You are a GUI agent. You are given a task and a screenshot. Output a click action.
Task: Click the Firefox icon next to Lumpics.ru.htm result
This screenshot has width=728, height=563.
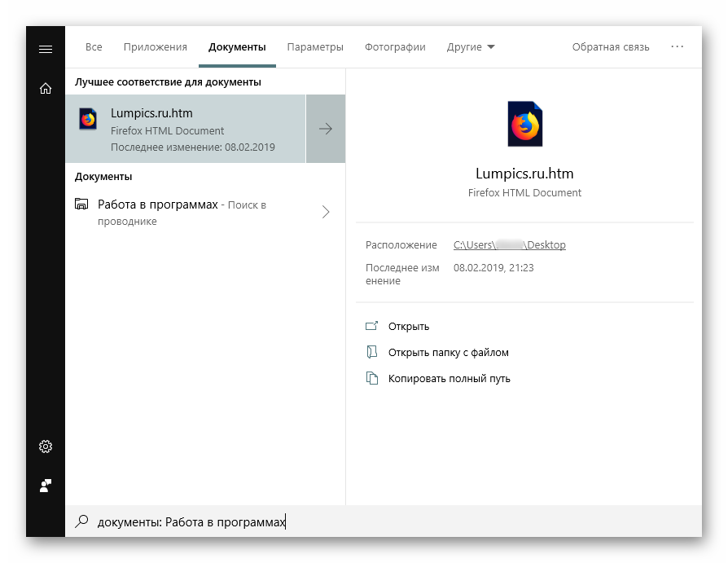pos(88,120)
